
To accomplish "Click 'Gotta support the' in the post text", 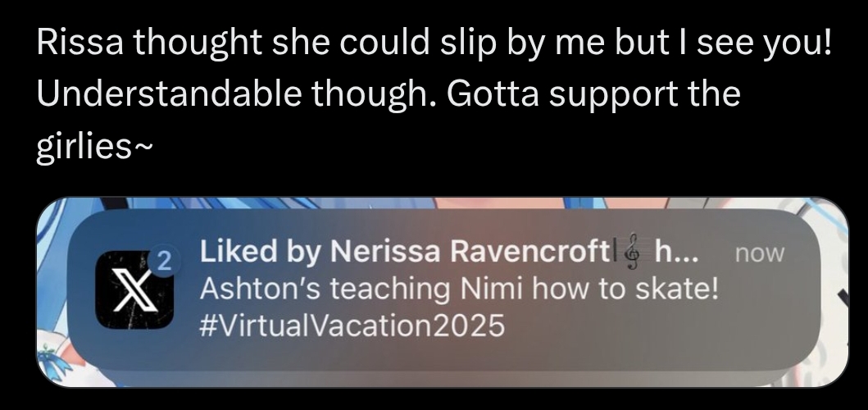I will pyautogui.click(x=593, y=94).
